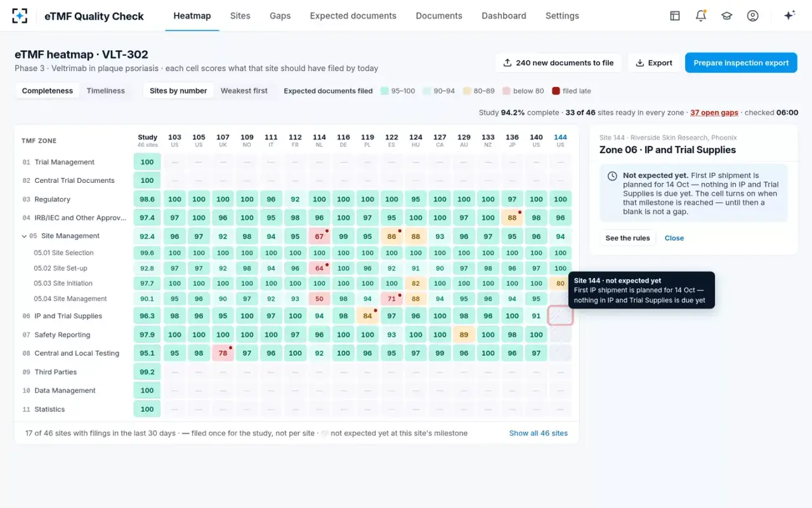The height and width of the screenshot is (508, 812).
Task: Click 240 new documents to file
Action: [559, 63]
